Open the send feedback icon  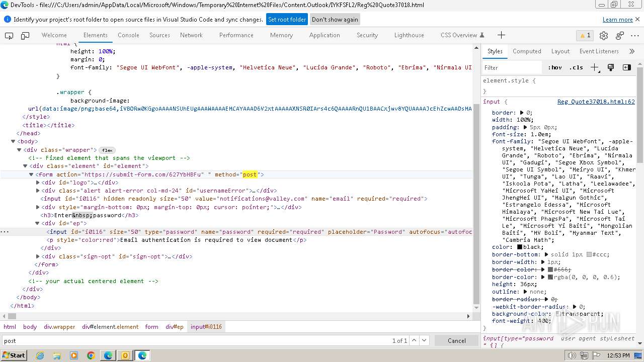[x=620, y=35]
